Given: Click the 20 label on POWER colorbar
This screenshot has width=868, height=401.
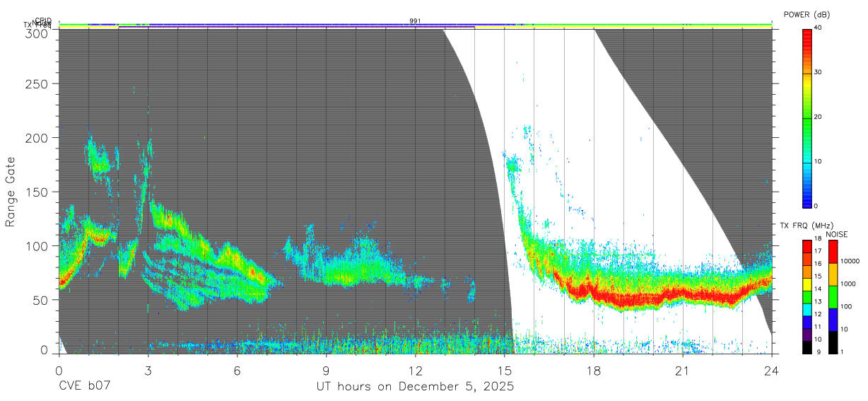Looking at the screenshot, I should (819, 117).
